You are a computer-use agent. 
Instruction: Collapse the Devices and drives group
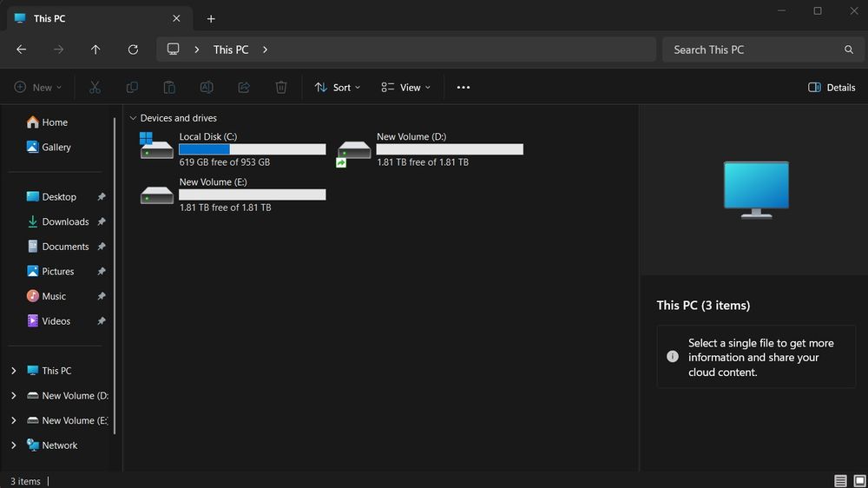[x=133, y=118]
